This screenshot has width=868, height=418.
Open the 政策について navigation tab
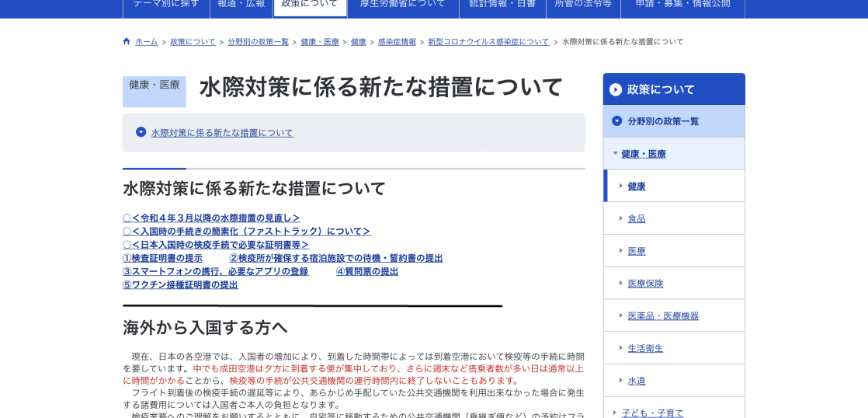tap(309, 4)
